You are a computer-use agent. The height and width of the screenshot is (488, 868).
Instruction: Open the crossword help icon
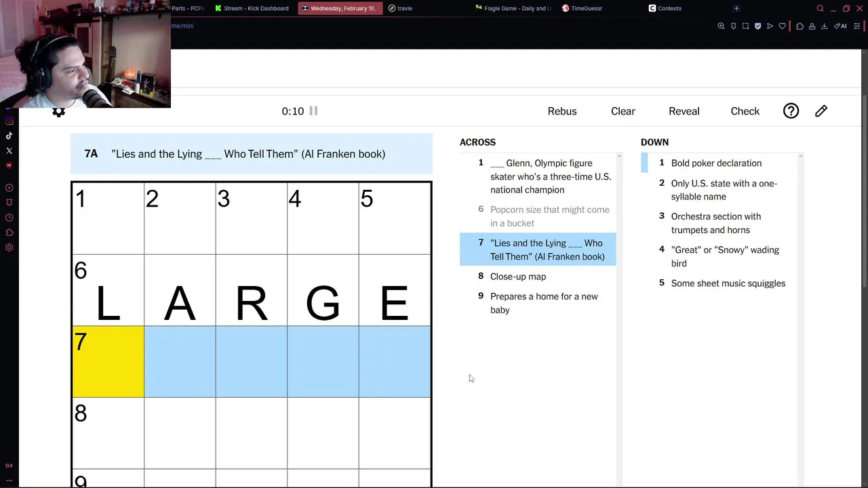(791, 111)
